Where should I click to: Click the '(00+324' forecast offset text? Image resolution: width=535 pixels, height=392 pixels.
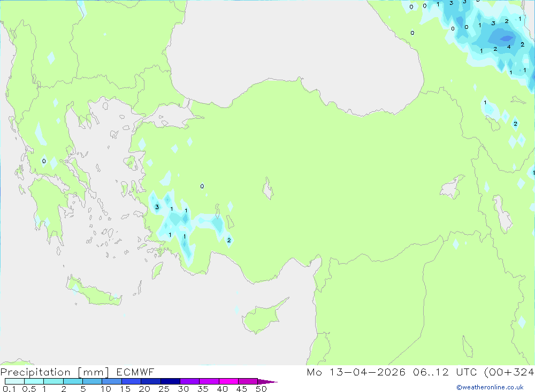(x=509, y=372)
